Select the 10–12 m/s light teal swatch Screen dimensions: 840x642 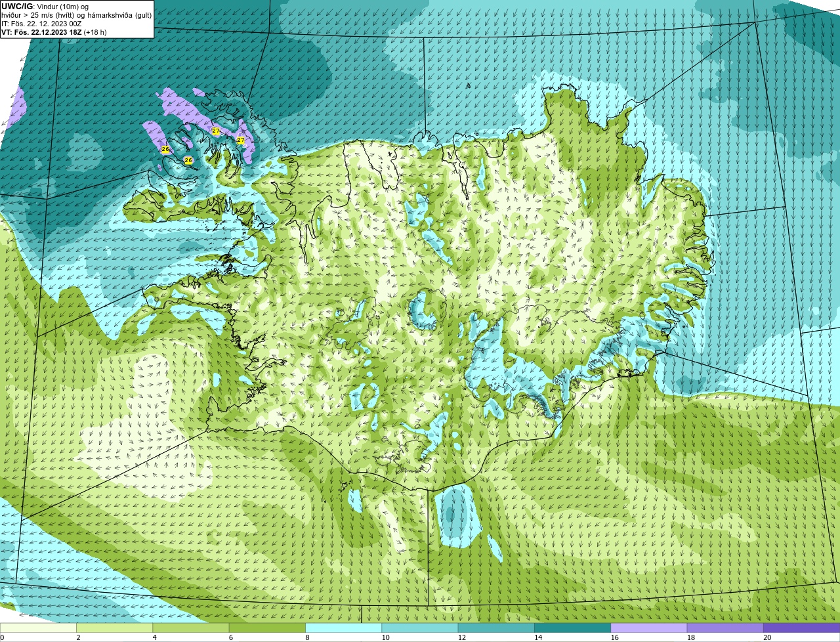[420, 628]
